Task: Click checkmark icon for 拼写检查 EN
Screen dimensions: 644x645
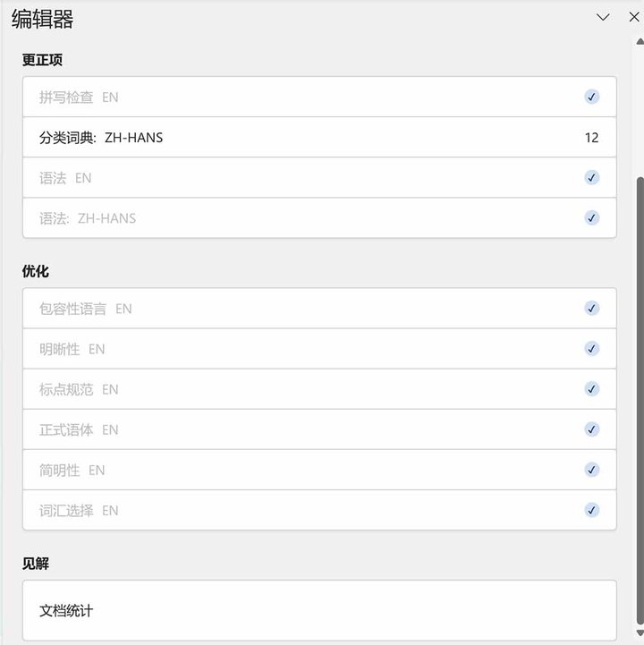Action: point(591,98)
